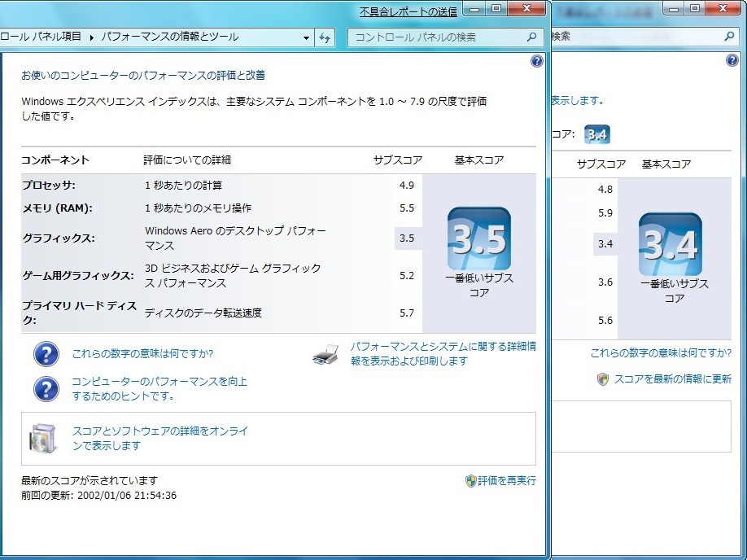This screenshot has width=747, height=560.
Task: Select the プライマリ ハード ディスク: row label
Action: coord(80,313)
